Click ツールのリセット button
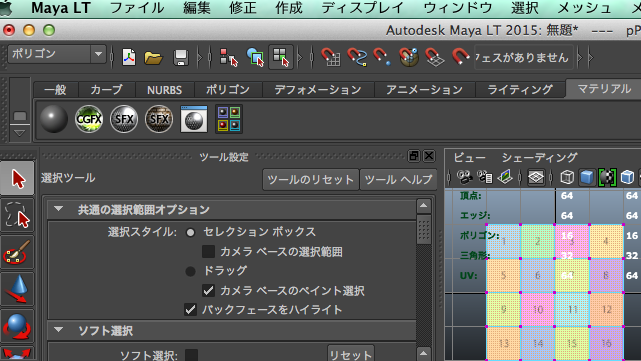The width and height of the screenshot is (641, 361). point(311,179)
